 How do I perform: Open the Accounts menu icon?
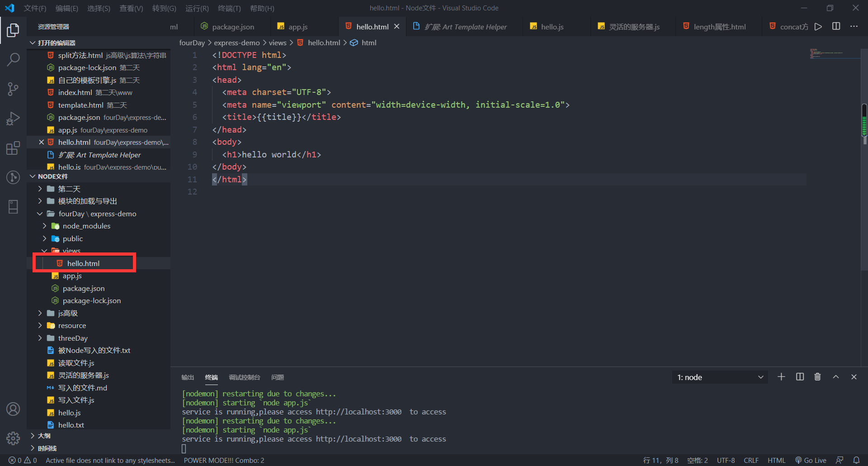pos(13,409)
